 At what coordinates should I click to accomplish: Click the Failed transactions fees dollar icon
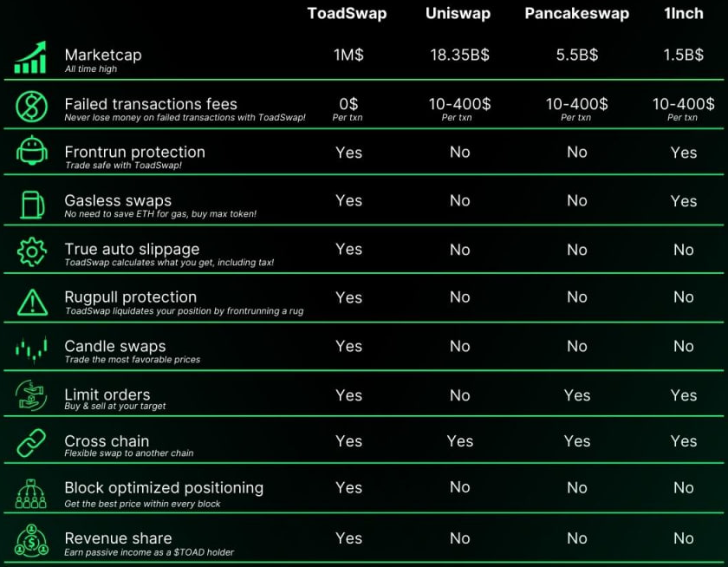pos(31,107)
